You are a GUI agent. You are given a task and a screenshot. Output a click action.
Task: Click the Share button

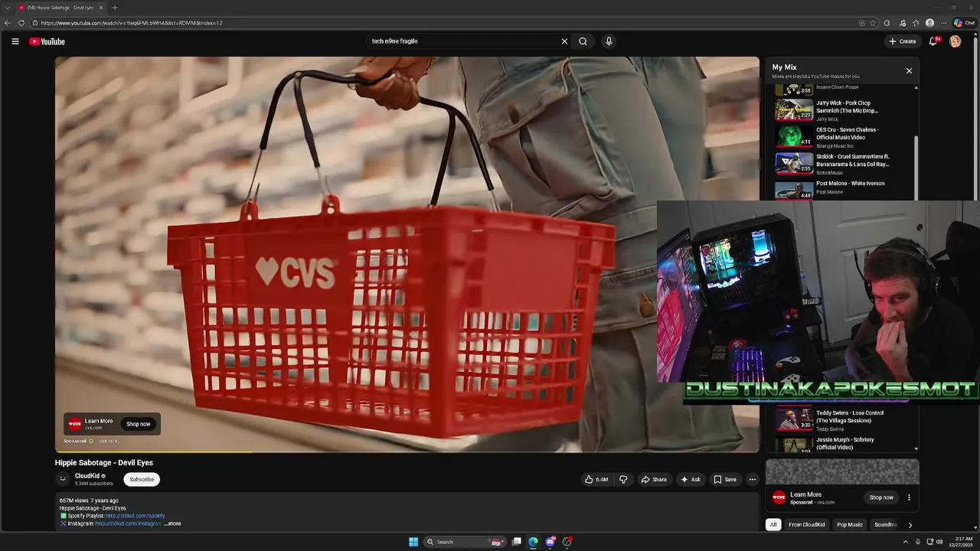click(x=654, y=480)
